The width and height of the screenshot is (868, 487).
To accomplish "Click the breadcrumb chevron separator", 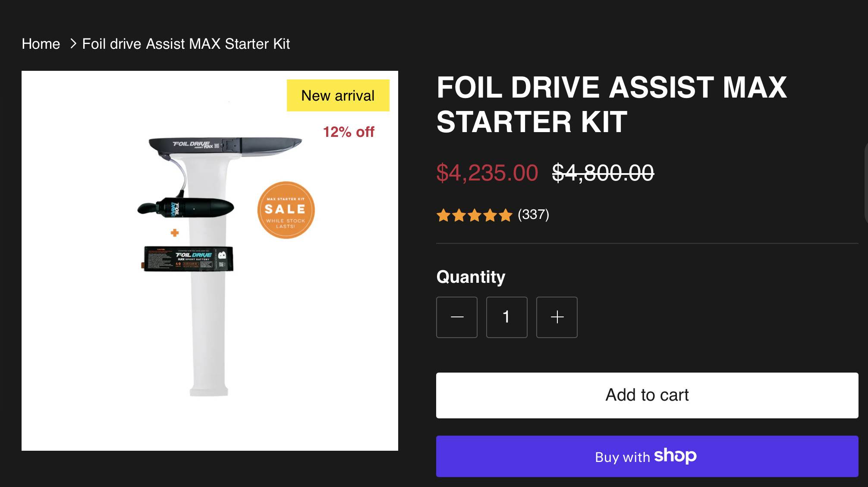I will [x=73, y=44].
